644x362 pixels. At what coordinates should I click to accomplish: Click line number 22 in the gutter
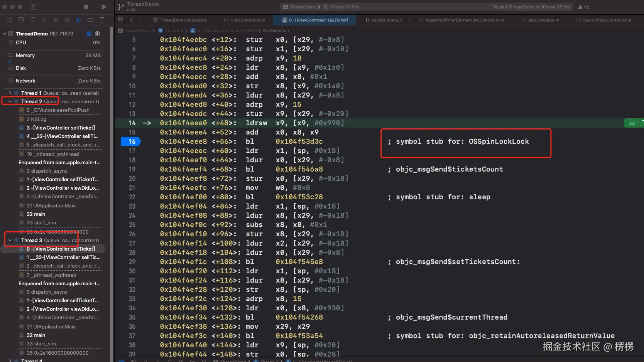click(x=132, y=197)
